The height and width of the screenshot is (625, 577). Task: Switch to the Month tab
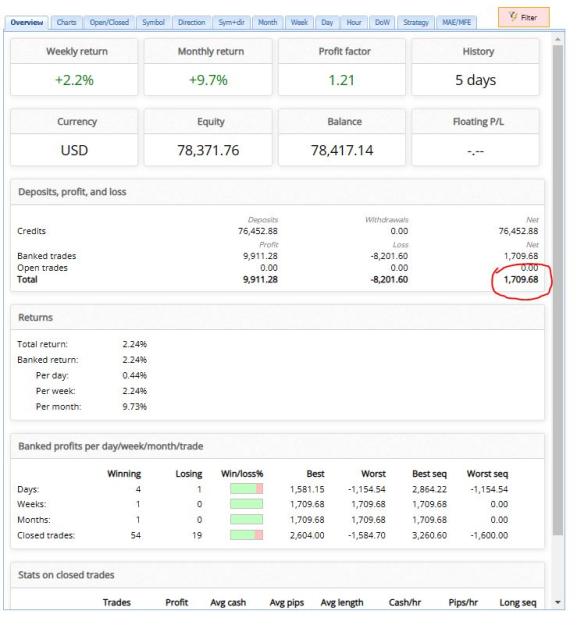pos(267,22)
